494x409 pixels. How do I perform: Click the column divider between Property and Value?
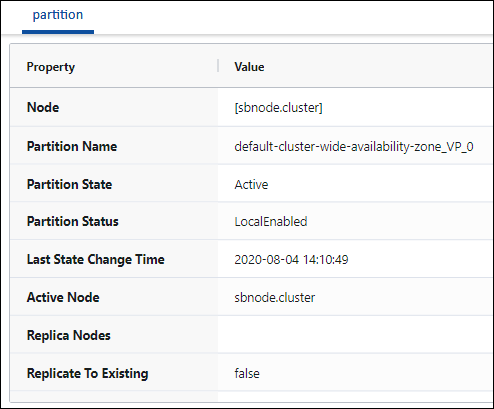tap(218, 66)
